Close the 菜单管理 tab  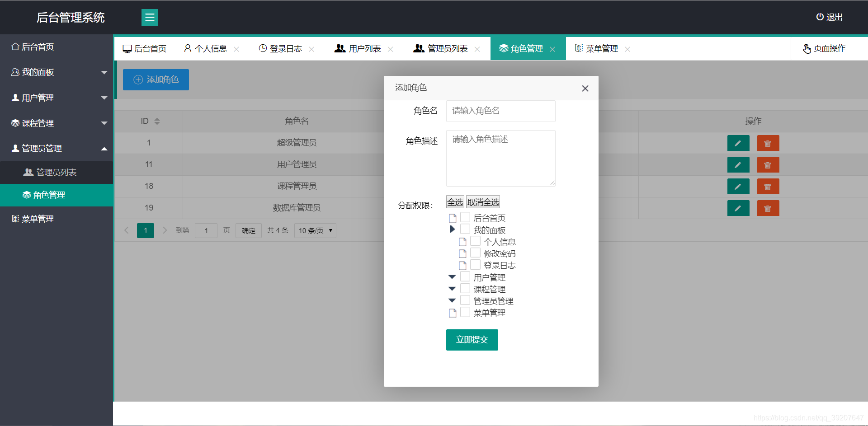click(627, 49)
